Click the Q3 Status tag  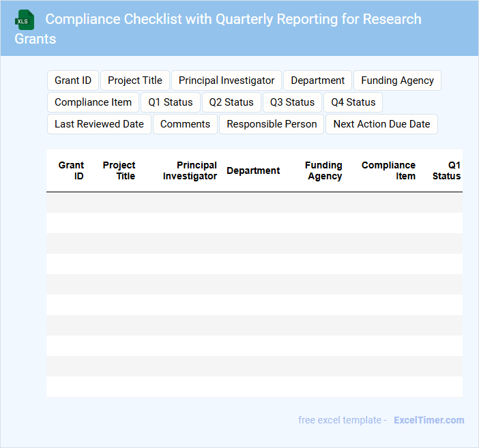coord(292,102)
